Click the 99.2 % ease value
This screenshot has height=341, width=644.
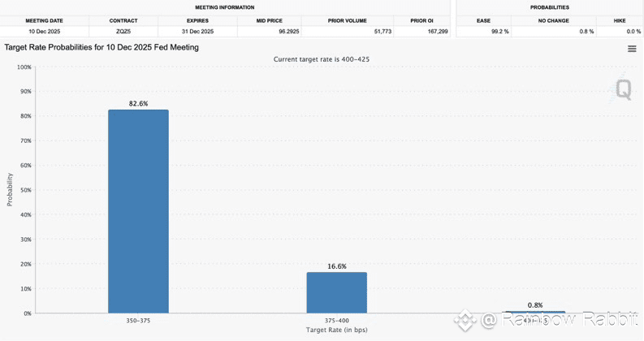(499, 31)
